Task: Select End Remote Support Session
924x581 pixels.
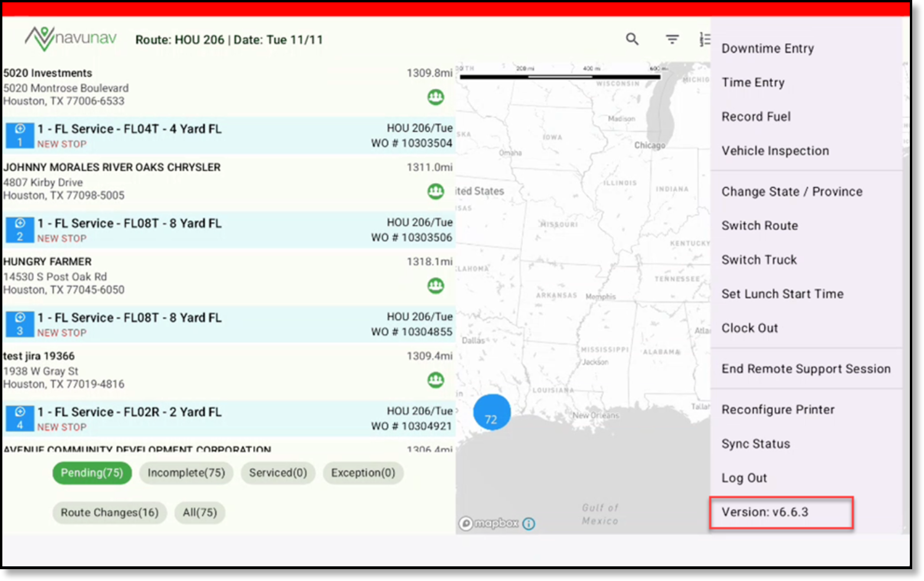Action: [x=806, y=369]
